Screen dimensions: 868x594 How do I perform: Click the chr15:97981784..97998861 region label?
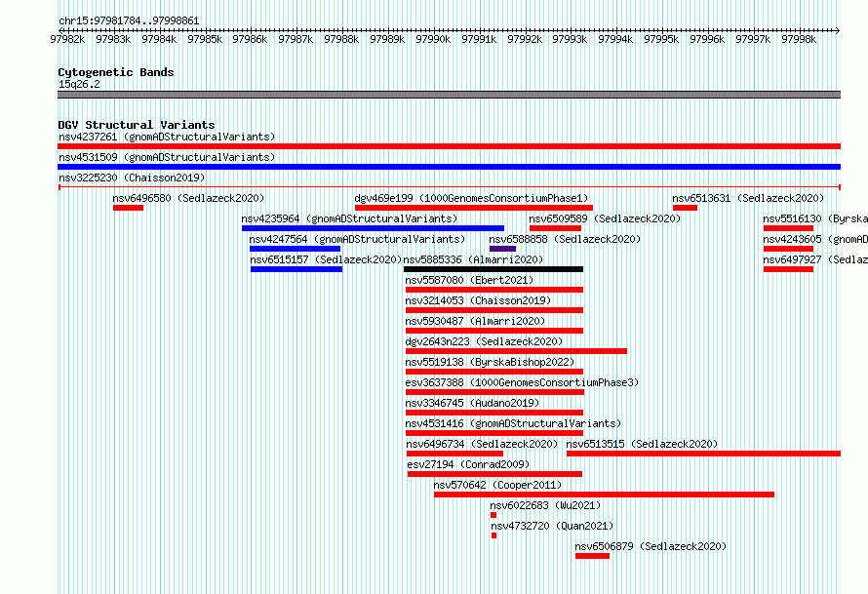click(129, 20)
